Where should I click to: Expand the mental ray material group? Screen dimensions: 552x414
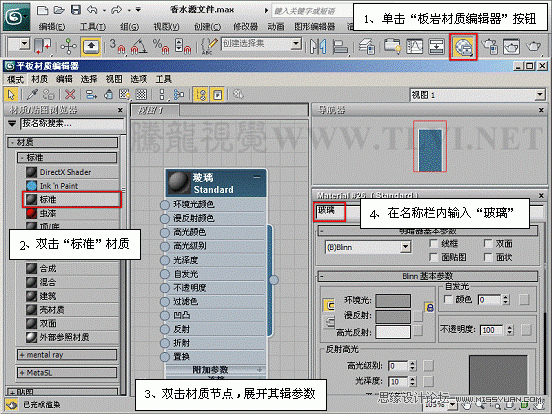67,355
